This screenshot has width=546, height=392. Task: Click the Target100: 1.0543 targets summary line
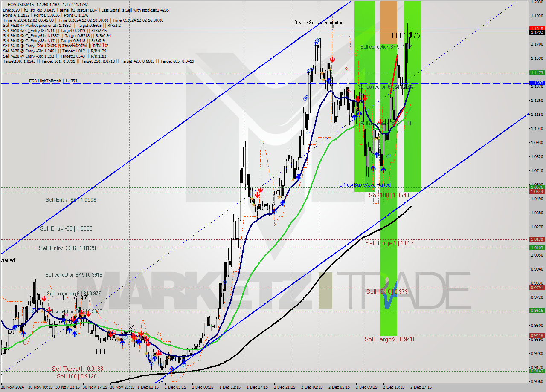(99, 61)
